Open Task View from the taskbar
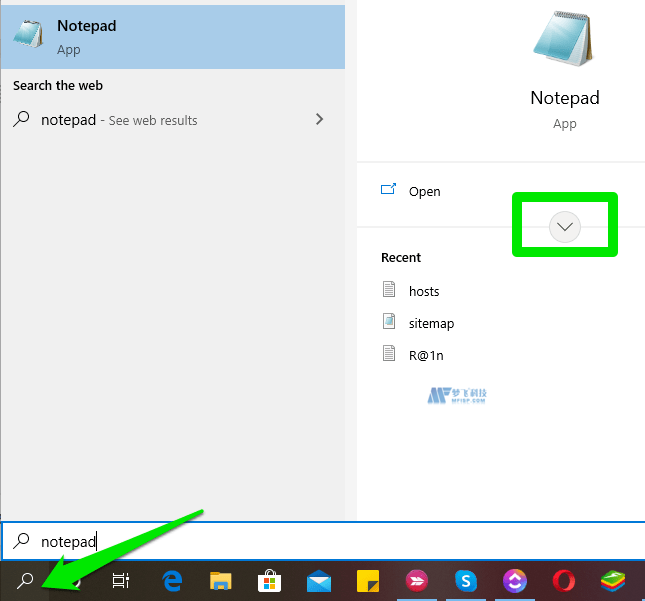 (120, 580)
